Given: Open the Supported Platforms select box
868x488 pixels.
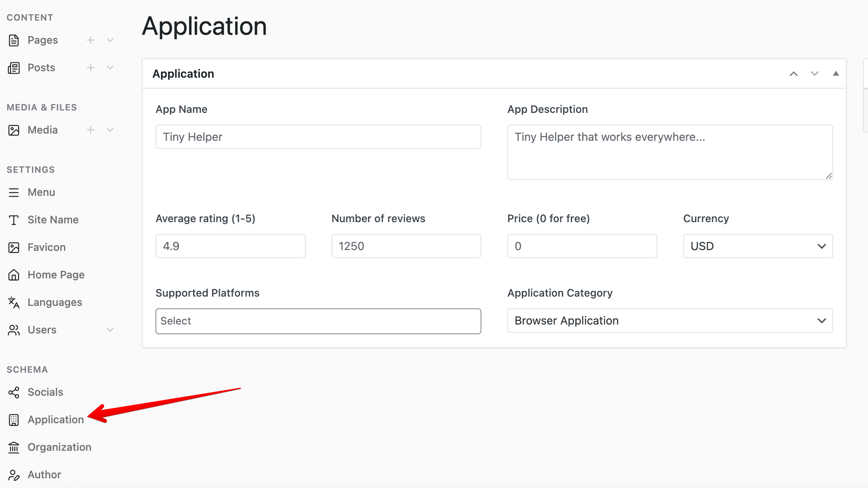Looking at the screenshot, I should (x=318, y=321).
